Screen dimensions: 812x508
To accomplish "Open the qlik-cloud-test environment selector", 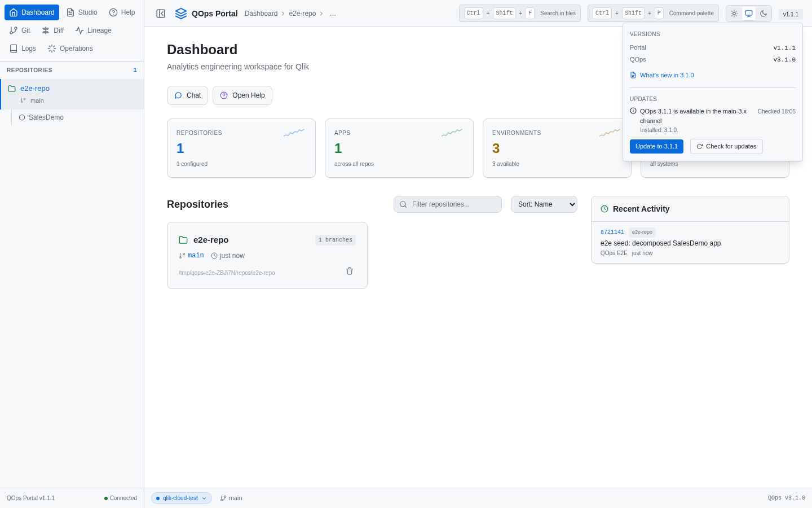I will 182,498.
